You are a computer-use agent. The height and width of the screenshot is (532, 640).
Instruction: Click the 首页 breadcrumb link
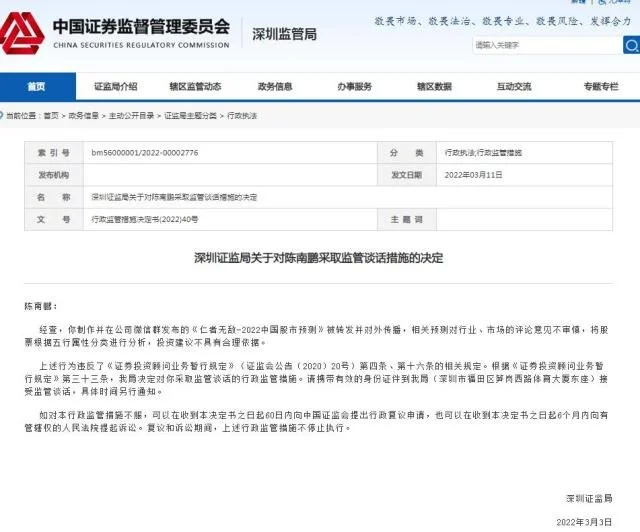pos(51,116)
